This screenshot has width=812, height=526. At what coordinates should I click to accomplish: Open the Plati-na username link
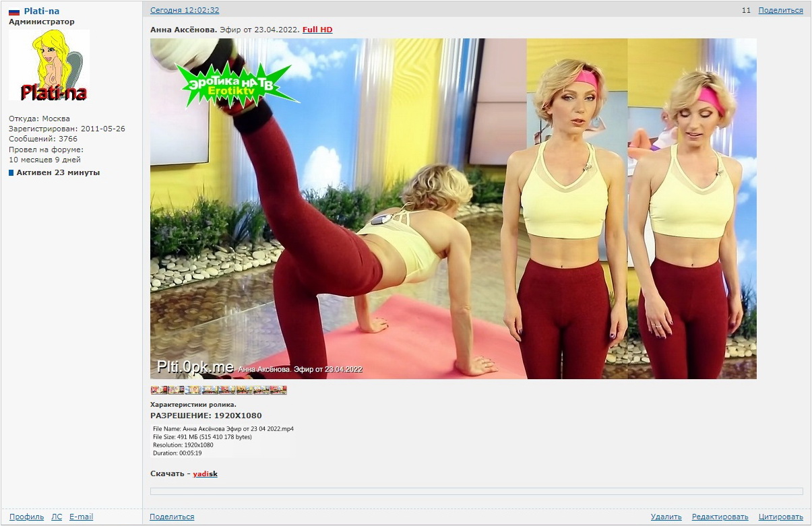click(42, 11)
